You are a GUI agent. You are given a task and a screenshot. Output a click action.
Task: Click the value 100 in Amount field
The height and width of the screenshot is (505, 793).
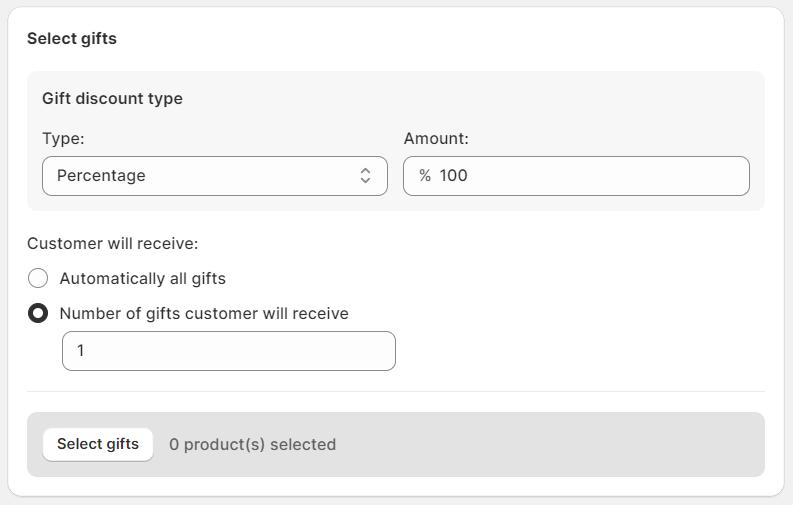tap(453, 176)
